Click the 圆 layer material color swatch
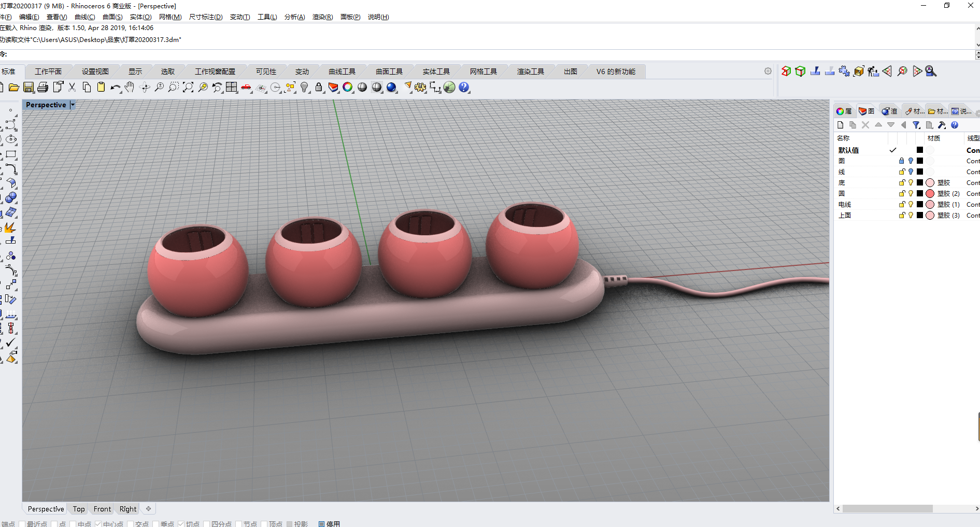This screenshot has height=527, width=980. [x=930, y=193]
